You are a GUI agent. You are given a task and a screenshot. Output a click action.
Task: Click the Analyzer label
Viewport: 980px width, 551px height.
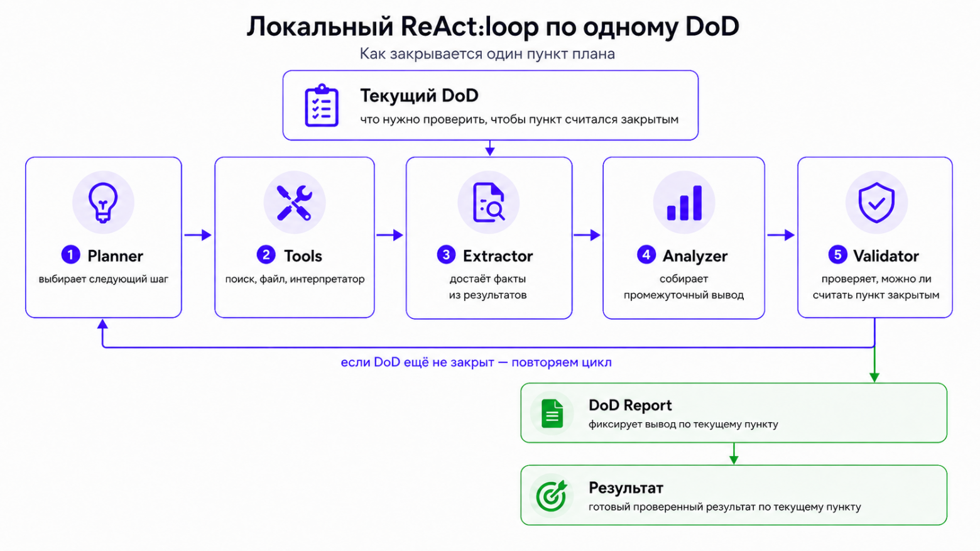(x=695, y=256)
